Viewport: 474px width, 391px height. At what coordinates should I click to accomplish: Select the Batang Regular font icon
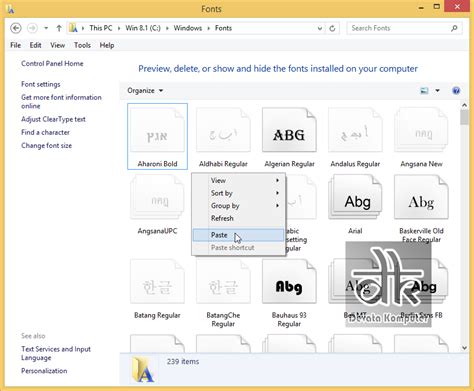click(157, 282)
